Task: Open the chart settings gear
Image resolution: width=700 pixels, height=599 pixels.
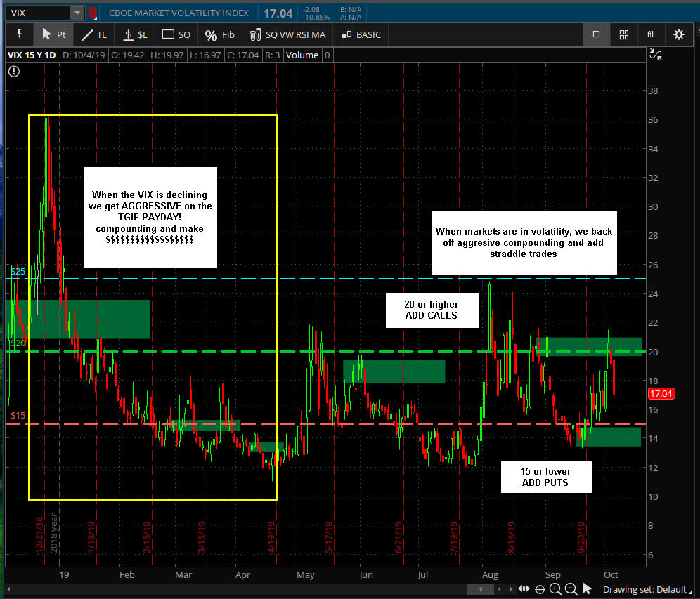Action: point(678,34)
